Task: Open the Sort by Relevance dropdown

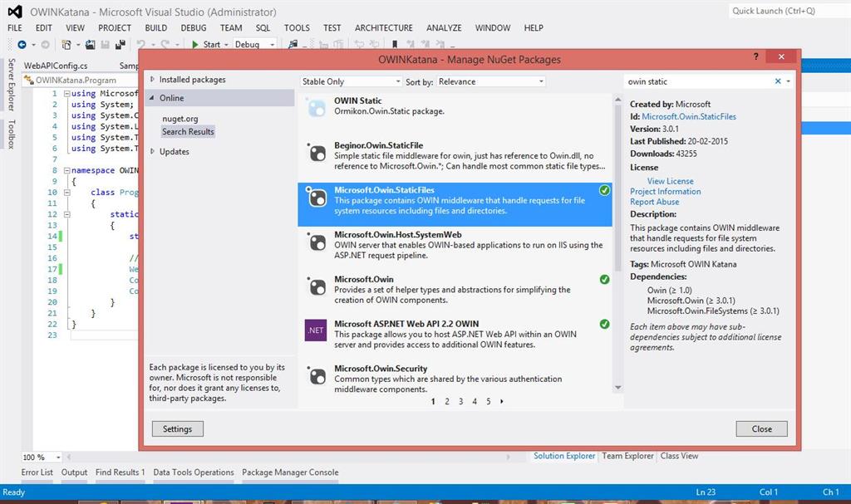Action: (x=490, y=81)
